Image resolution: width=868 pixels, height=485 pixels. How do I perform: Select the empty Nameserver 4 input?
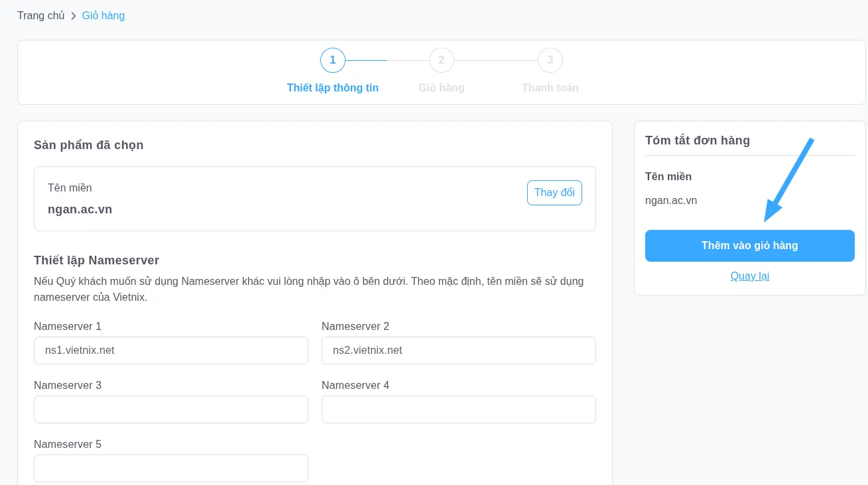[458, 409]
